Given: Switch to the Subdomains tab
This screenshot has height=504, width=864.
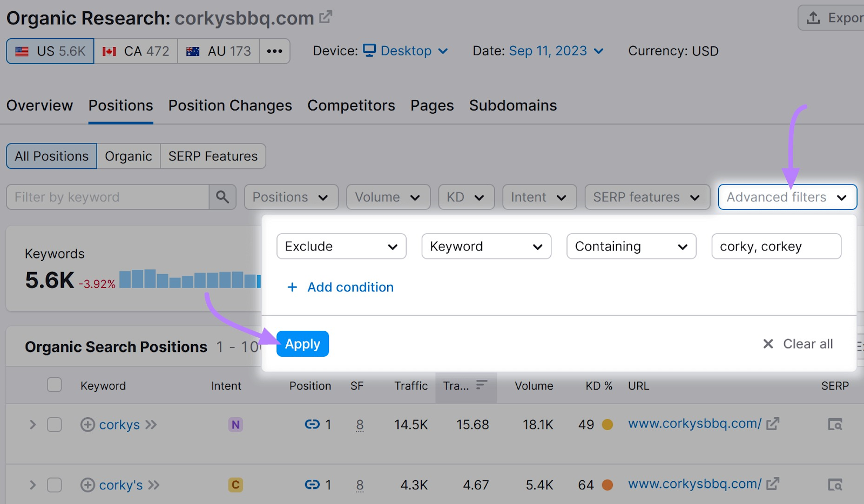Looking at the screenshot, I should click(x=513, y=105).
